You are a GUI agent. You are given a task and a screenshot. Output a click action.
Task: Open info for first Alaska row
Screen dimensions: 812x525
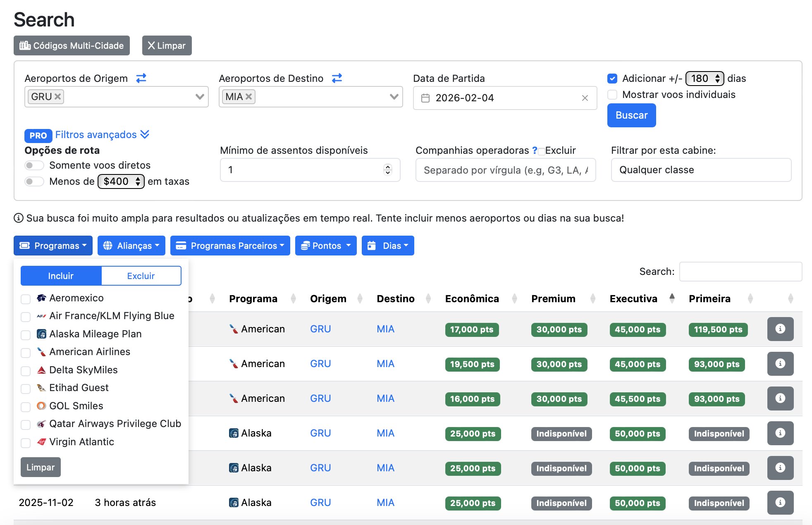point(780,433)
